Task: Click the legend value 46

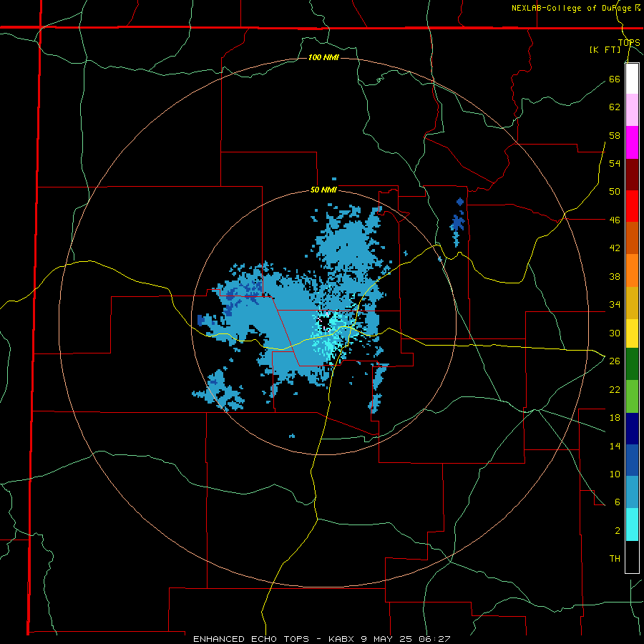Action: tap(615, 220)
